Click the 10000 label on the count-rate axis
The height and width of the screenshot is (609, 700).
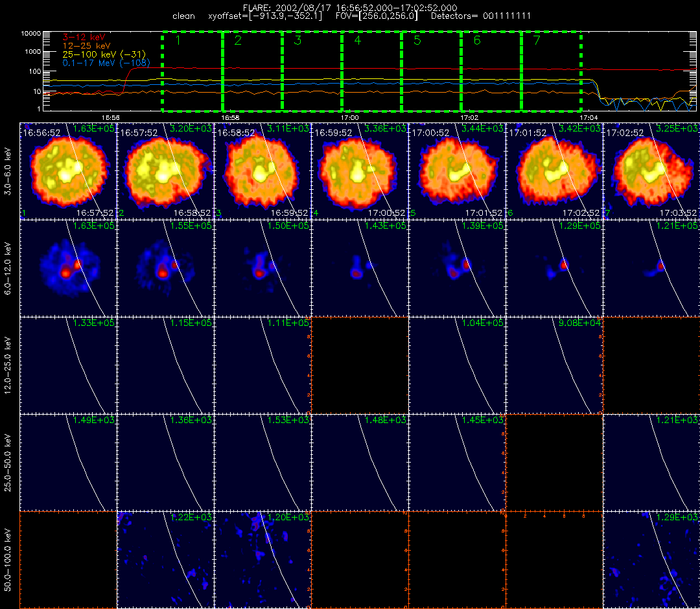pyautogui.click(x=31, y=34)
